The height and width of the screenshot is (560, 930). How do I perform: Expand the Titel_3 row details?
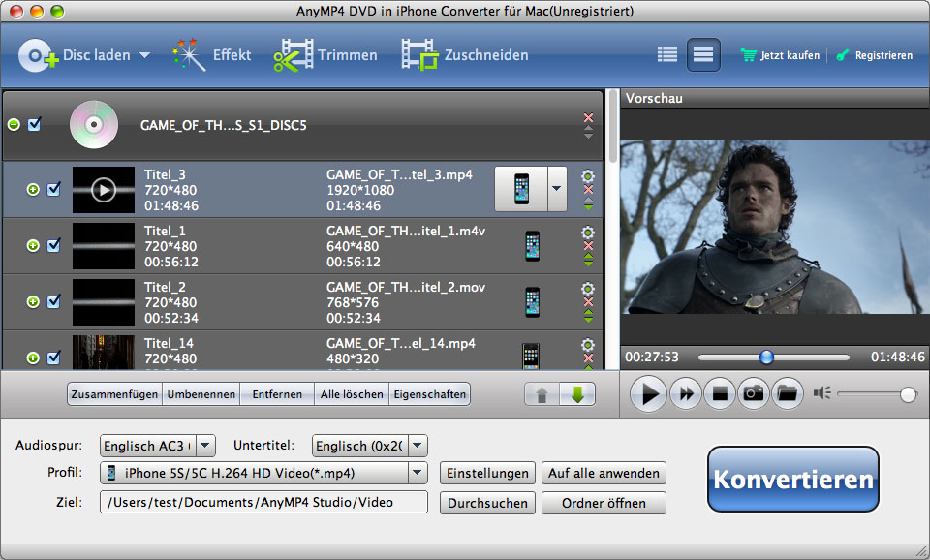[33, 189]
